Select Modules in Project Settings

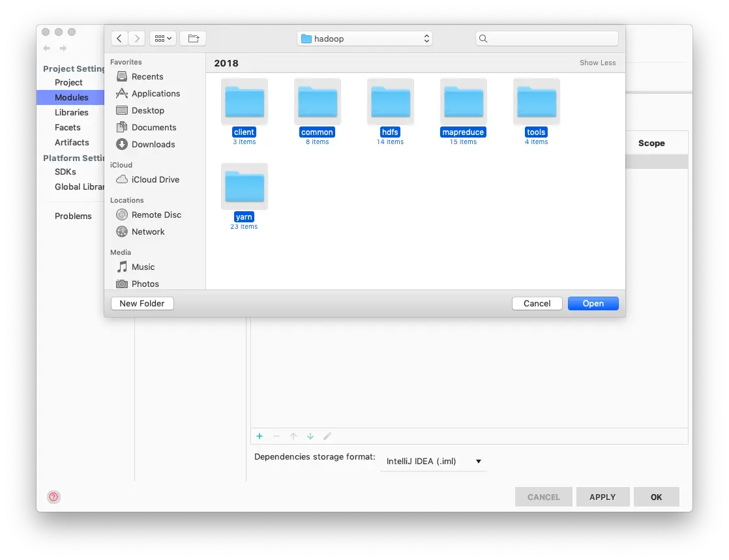pos(70,97)
